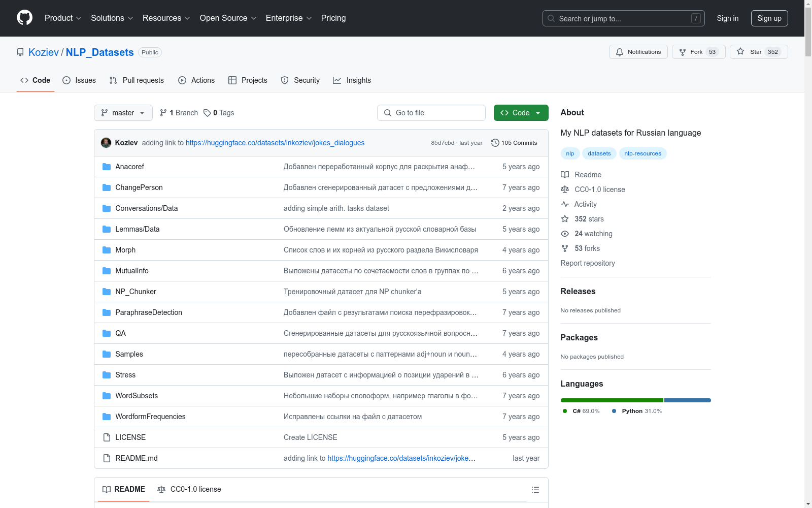The image size is (812, 508).
Task: Click the star icon next to 352 stars
Action: click(x=565, y=219)
